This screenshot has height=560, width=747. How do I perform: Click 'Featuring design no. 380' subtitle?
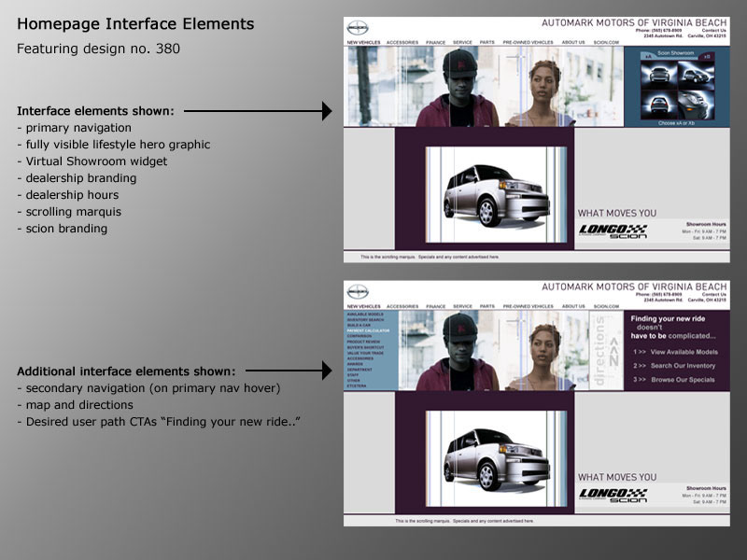pyautogui.click(x=98, y=49)
